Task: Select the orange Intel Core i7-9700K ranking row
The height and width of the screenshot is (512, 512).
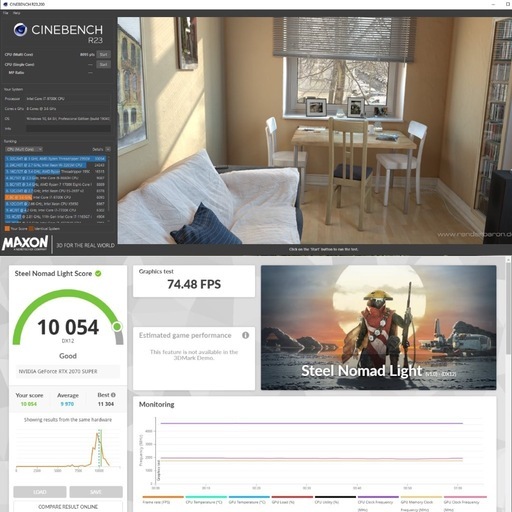Action: click(x=55, y=197)
